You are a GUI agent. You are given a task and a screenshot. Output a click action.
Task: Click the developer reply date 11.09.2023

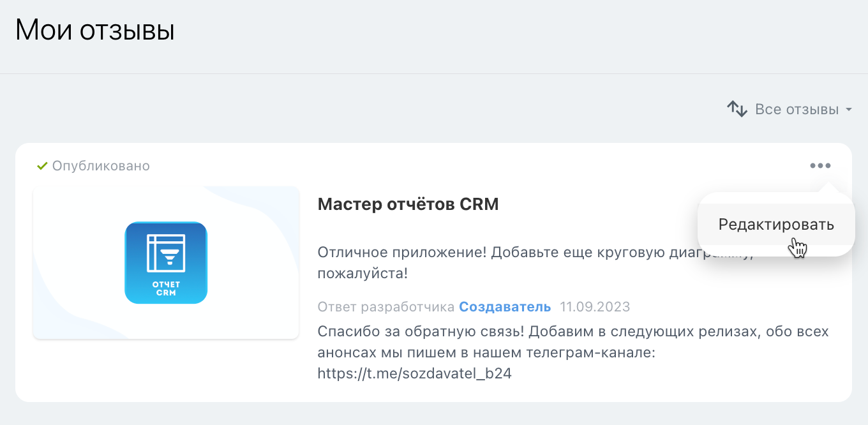tap(595, 307)
